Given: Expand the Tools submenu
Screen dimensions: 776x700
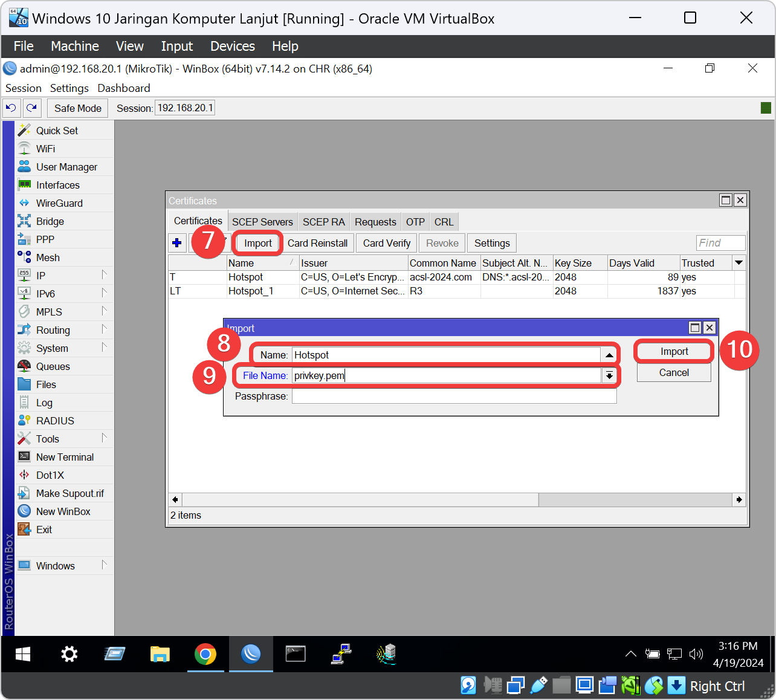Looking at the screenshot, I should [104, 438].
